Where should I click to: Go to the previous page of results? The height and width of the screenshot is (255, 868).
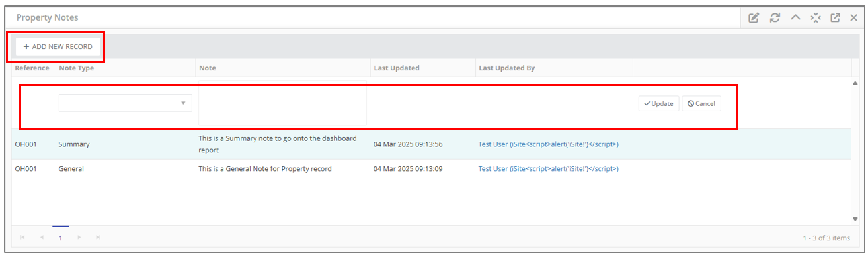41,237
